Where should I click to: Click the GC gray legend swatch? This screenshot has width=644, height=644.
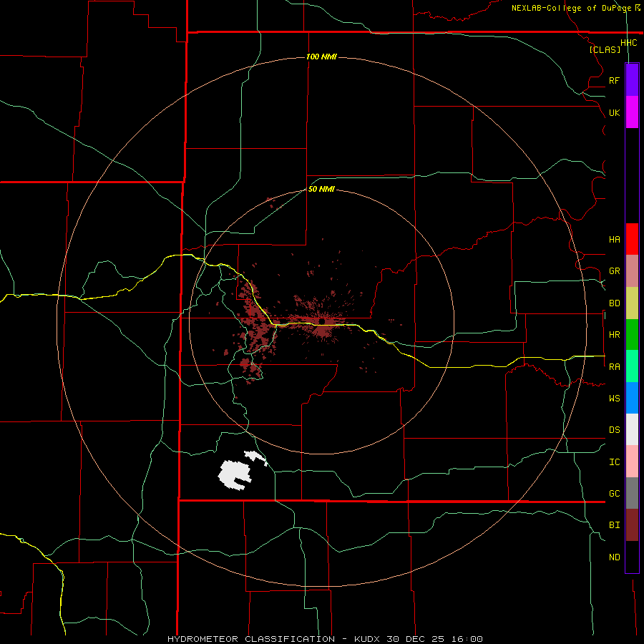click(x=632, y=493)
